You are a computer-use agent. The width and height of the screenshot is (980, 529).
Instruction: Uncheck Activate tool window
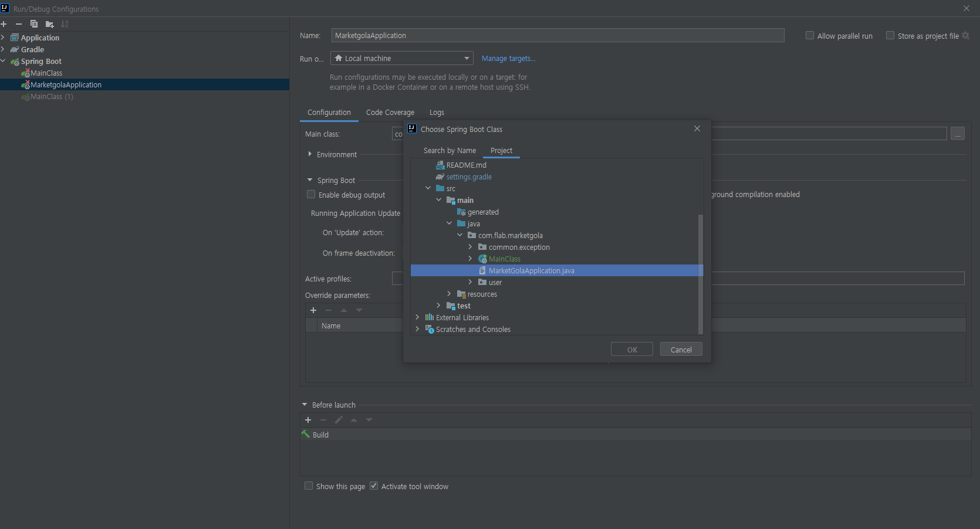[x=374, y=486]
